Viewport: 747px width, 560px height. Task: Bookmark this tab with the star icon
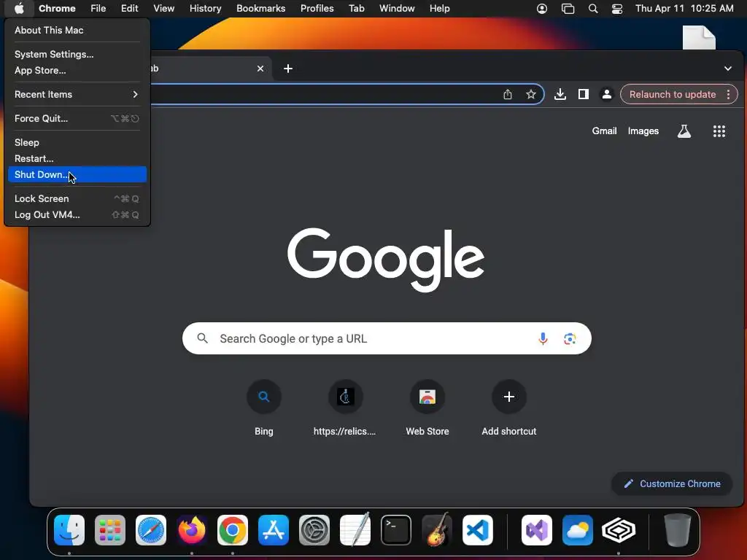(x=531, y=94)
